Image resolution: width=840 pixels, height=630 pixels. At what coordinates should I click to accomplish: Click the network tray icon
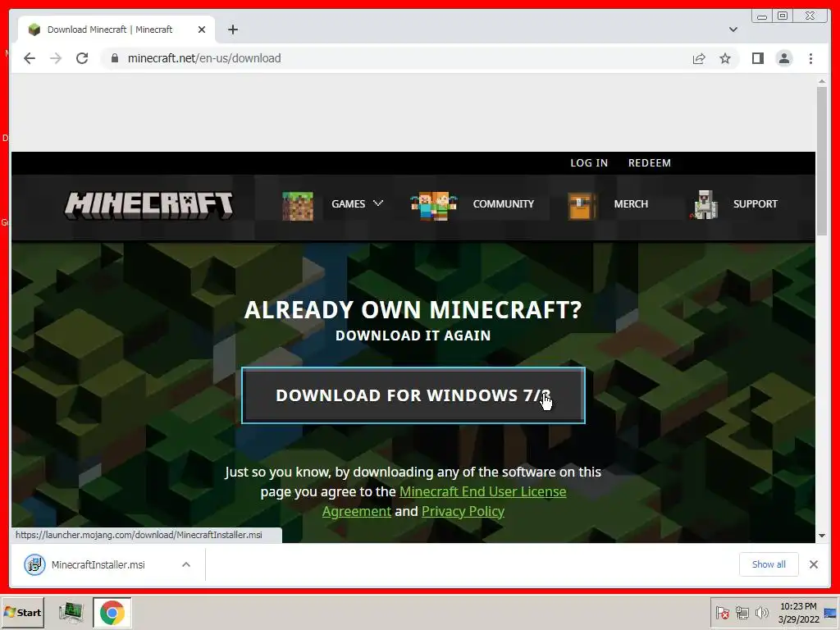(x=742, y=613)
